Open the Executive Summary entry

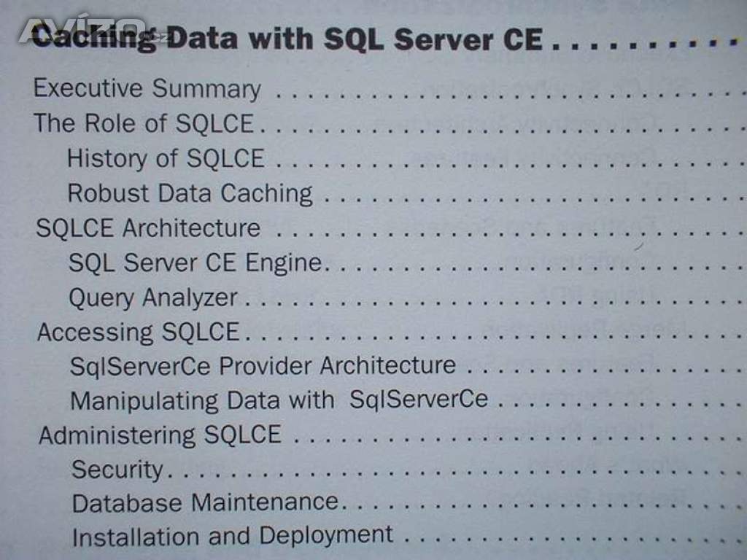point(147,88)
